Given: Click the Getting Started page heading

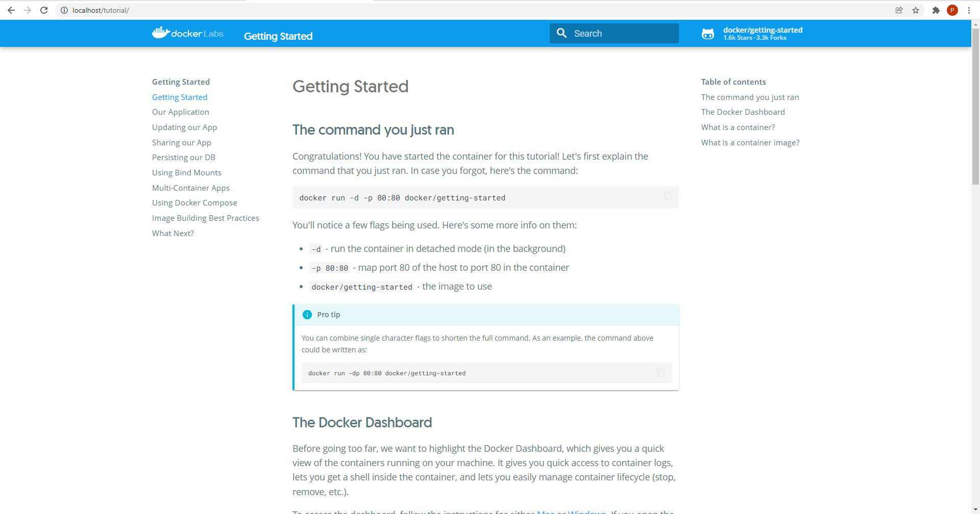Looking at the screenshot, I should click(x=350, y=87).
